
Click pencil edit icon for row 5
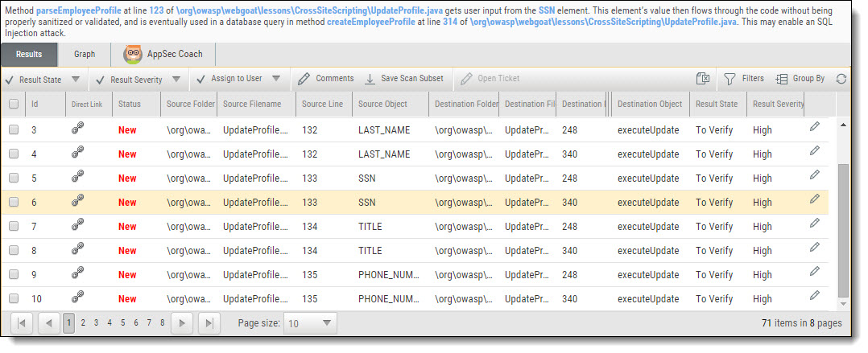[x=814, y=174]
